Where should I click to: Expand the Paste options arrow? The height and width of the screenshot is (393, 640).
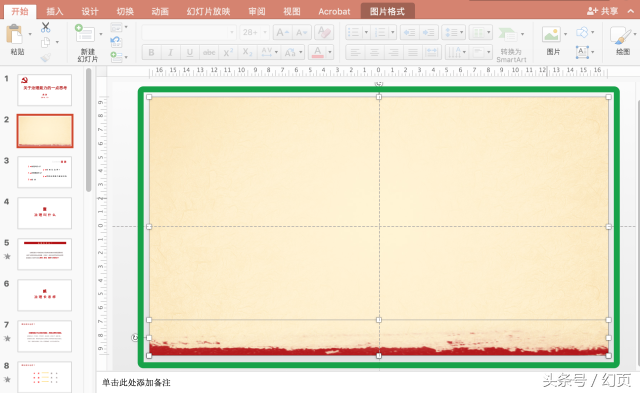pos(30,34)
